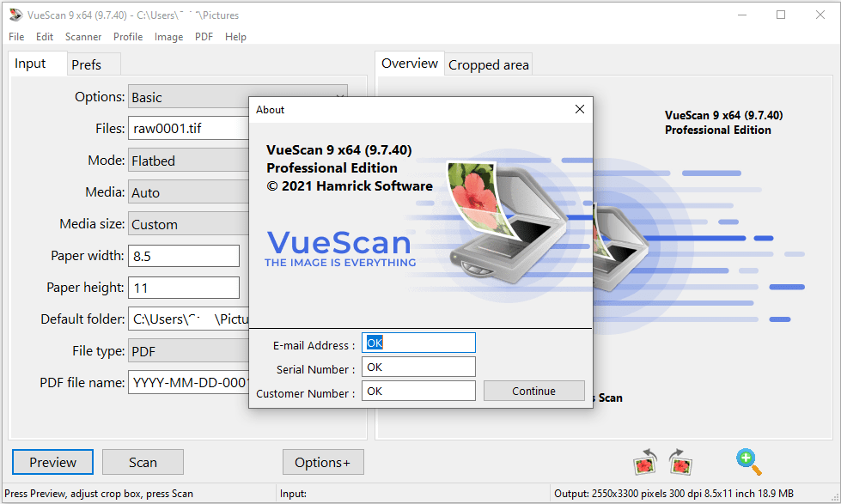
Task: Click 'Professional Edition' text in preview pane
Action: click(x=717, y=130)
